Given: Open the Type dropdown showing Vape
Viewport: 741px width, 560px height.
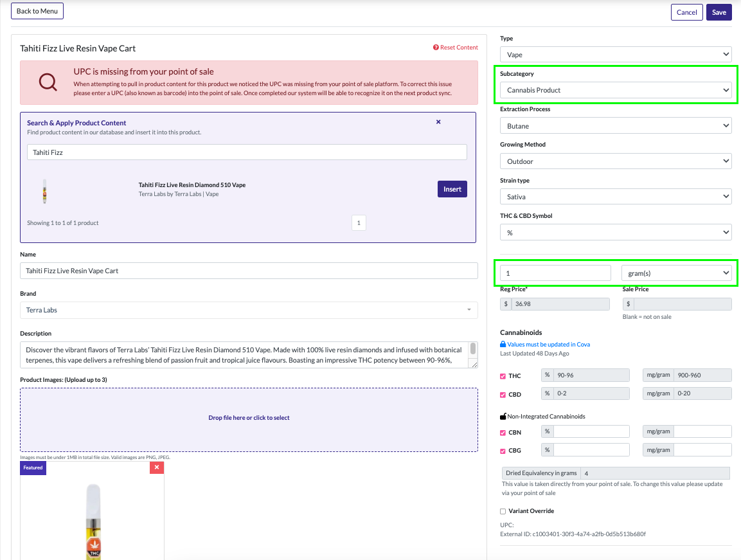Looking at the screenshot, I should pos(616,55).
